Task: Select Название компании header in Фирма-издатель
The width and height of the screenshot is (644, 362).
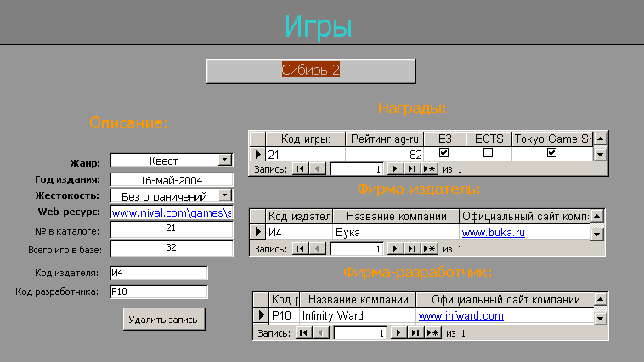Action: point(396,216)
